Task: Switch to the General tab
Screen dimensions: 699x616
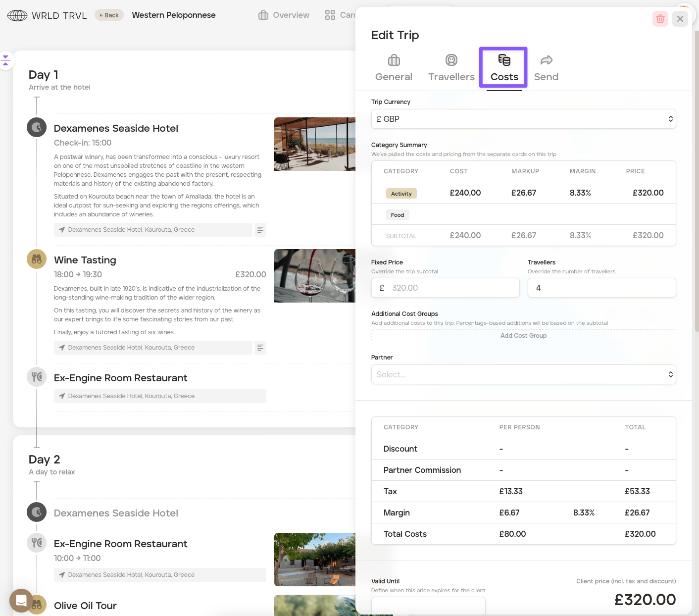Action: 394,68
